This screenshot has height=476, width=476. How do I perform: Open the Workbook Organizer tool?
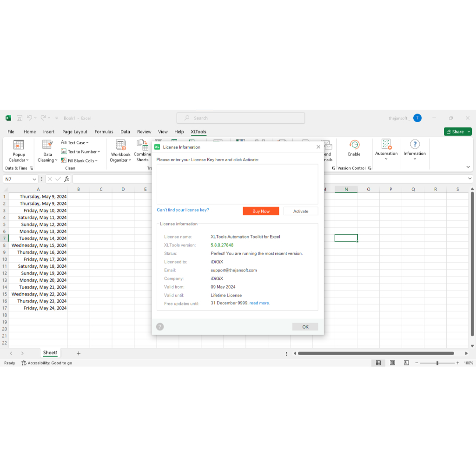120,151
